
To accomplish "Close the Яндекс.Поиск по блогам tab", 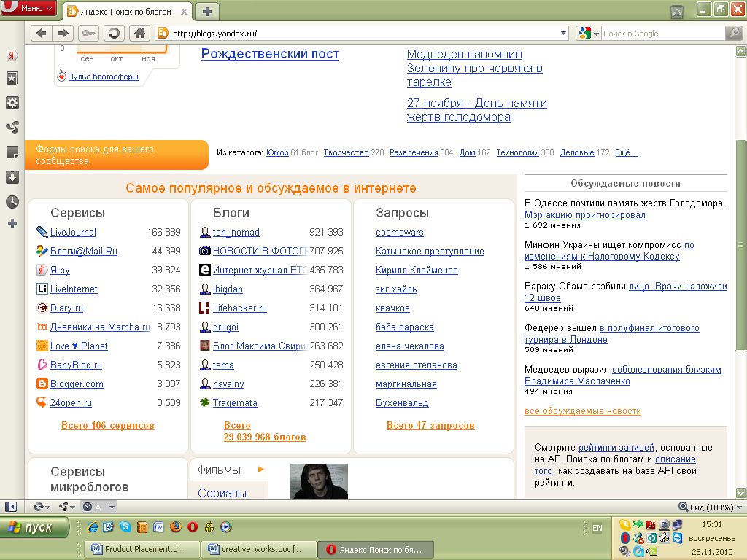I will click(x=184, y=12).
